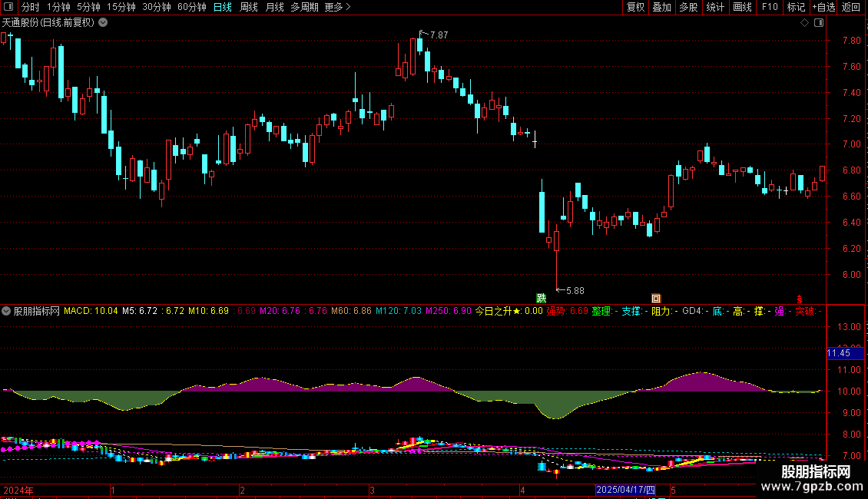Select the 1分钟 period tab
Screen dimensions: 868x499
(58, 7)
